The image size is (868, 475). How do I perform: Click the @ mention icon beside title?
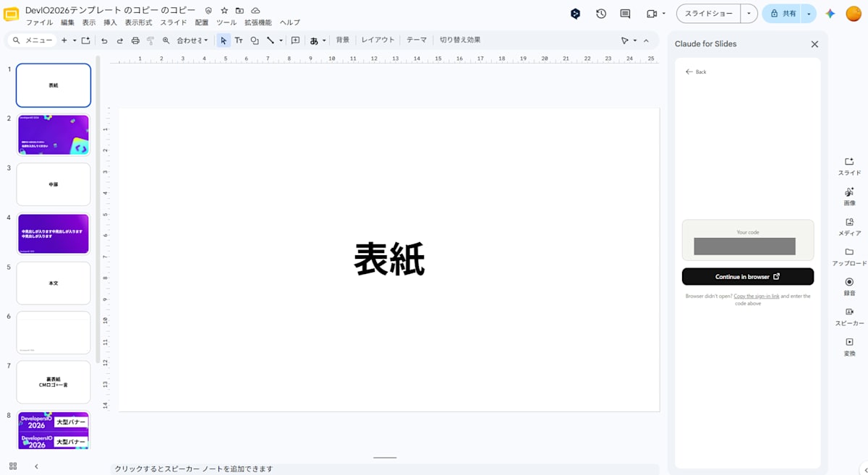(x=208, y=11)
